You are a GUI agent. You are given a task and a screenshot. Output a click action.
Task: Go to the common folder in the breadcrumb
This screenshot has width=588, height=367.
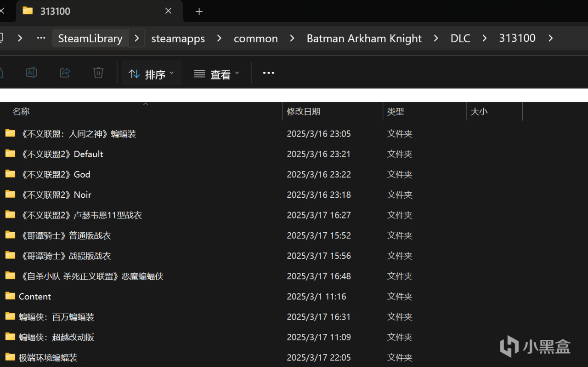point(256,38)
